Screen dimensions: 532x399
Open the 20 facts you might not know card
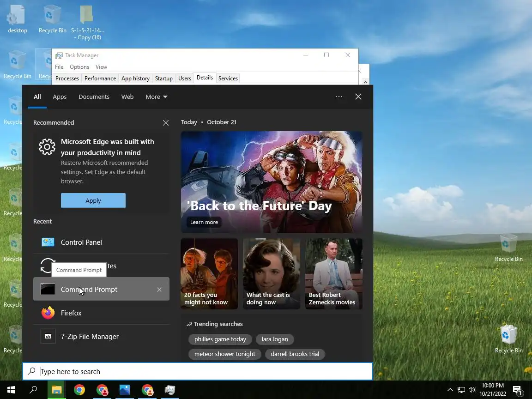click(209, 273)
